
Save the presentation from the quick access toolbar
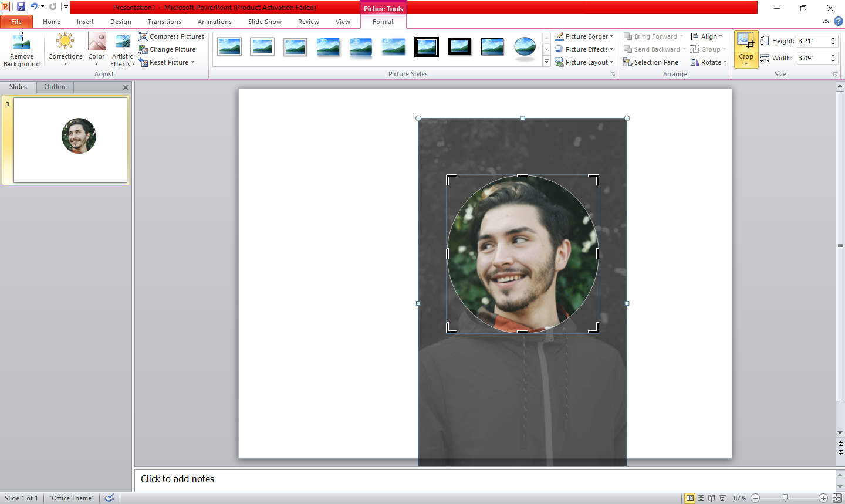point(21,7)
